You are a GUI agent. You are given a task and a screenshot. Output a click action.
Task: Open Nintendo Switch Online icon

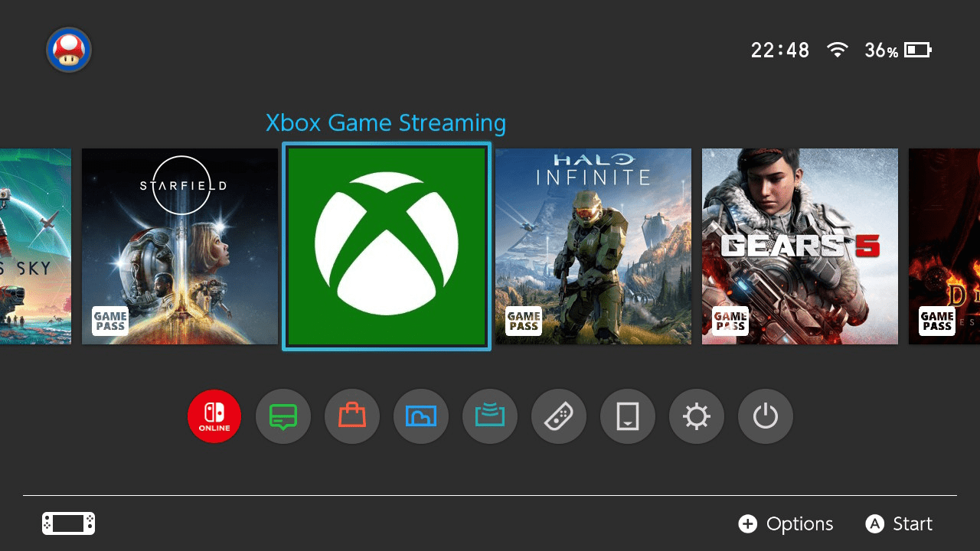tap(214, 416)
